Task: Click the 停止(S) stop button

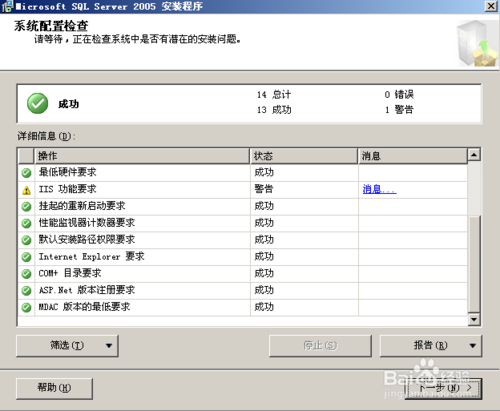Action: click(320, 346)
